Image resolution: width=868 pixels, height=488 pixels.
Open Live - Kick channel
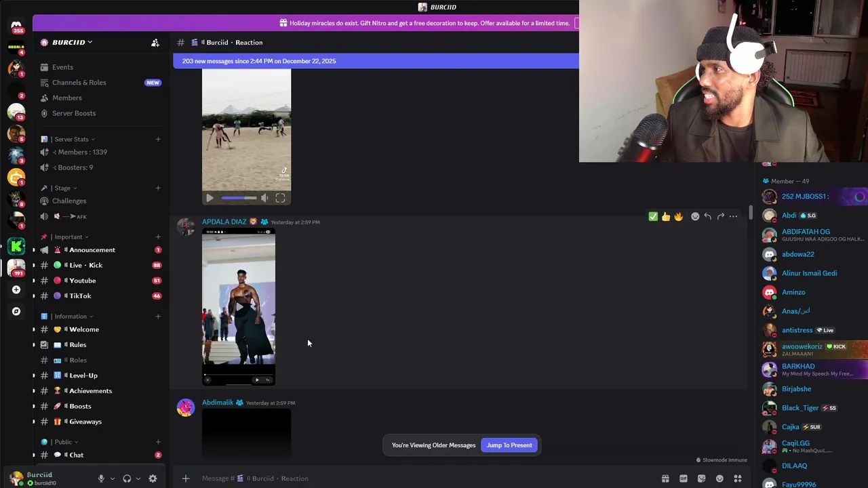tap(100, 265)
